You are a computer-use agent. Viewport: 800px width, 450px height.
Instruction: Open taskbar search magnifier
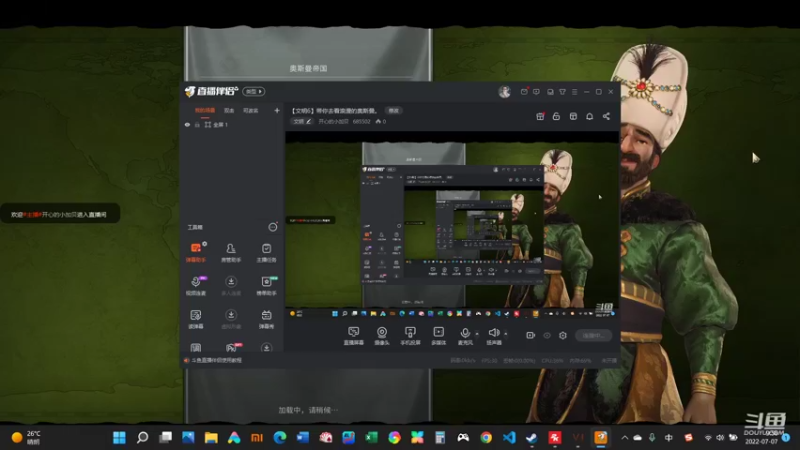click(x=142, y=437)
